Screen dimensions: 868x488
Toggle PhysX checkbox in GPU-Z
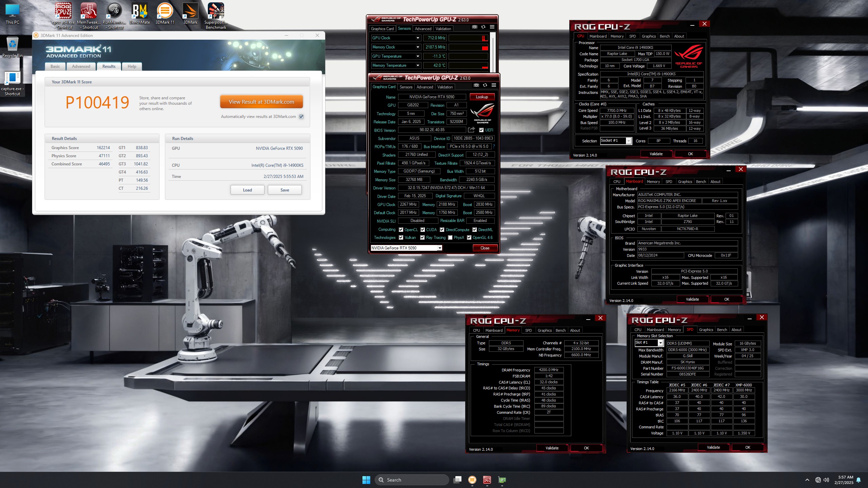coord(450,238)
